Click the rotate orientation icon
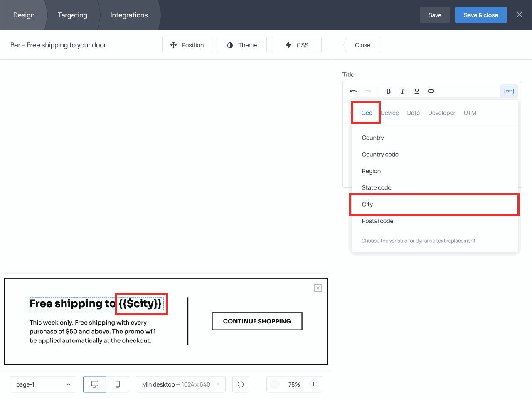532x399 pixels. click(x=241, y=384)
